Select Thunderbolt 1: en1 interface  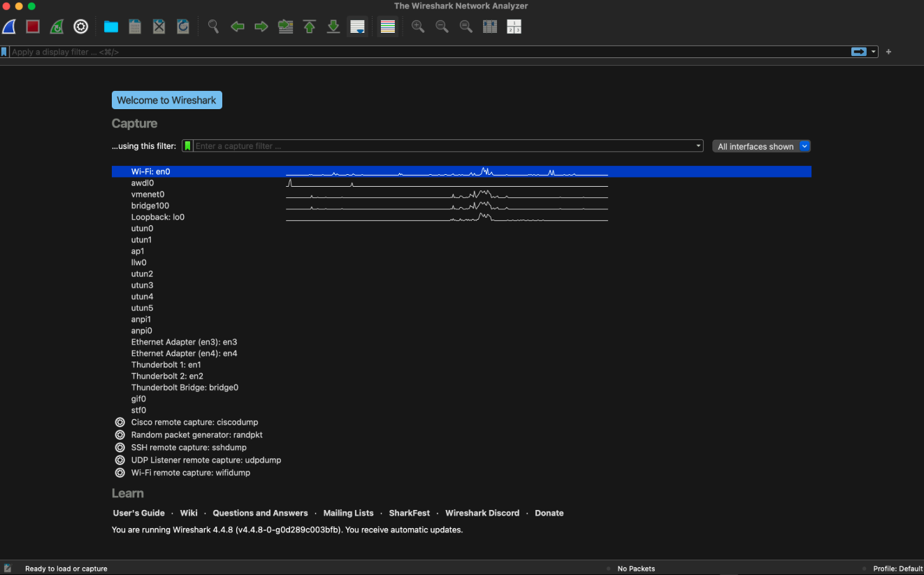coord(461,364)
